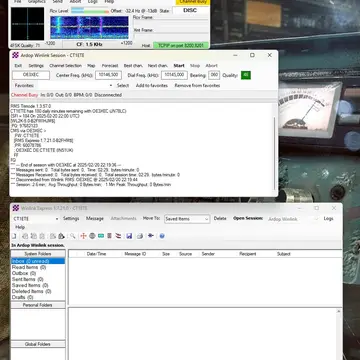Click the globe icon in Winlink Express toolbar
360x360 pixels.
(92, 236)
